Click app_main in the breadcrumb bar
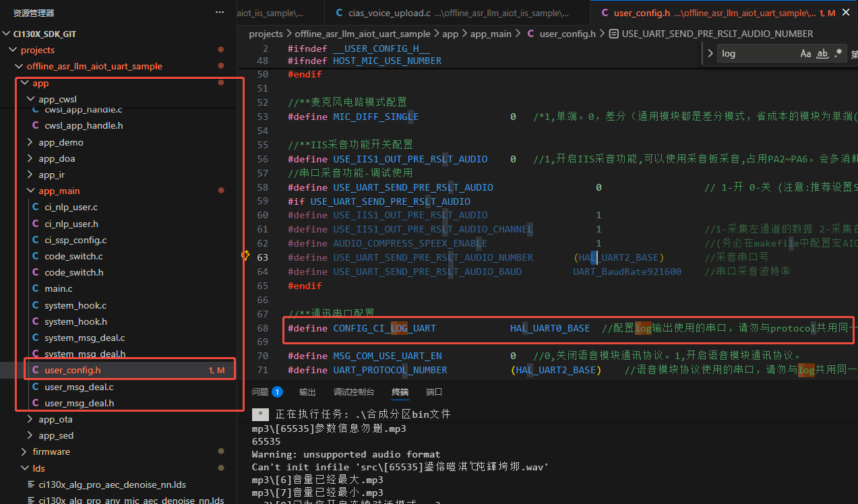858x504 pixels. 491,33
